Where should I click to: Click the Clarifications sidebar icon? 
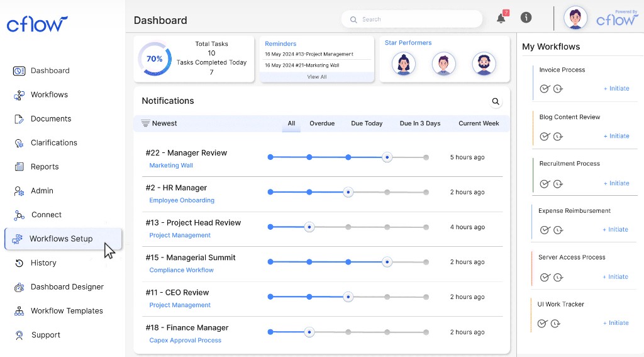click(19, 143)
